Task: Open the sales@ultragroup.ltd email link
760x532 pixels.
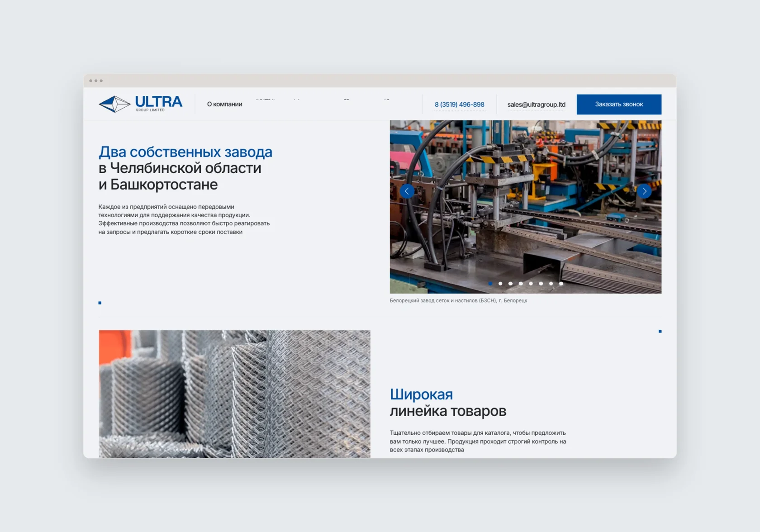Action: (x=536, y=104)
